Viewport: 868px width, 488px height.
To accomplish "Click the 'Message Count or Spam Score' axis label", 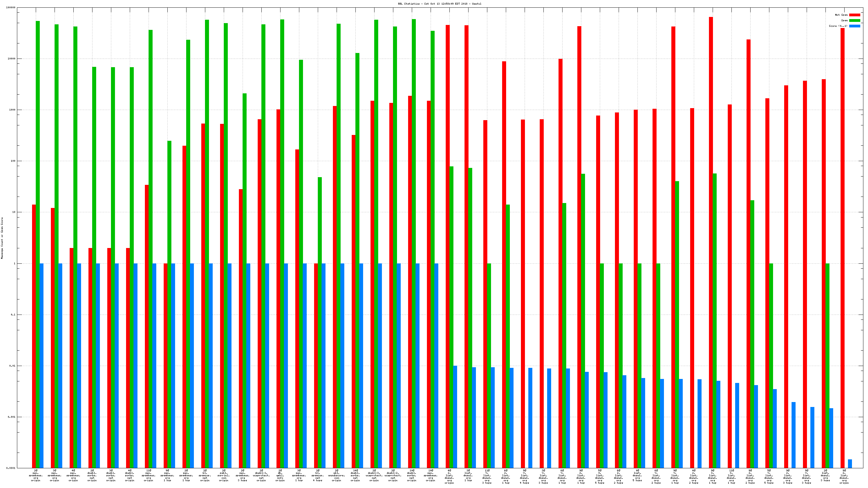I will click(x=2, y=238).
